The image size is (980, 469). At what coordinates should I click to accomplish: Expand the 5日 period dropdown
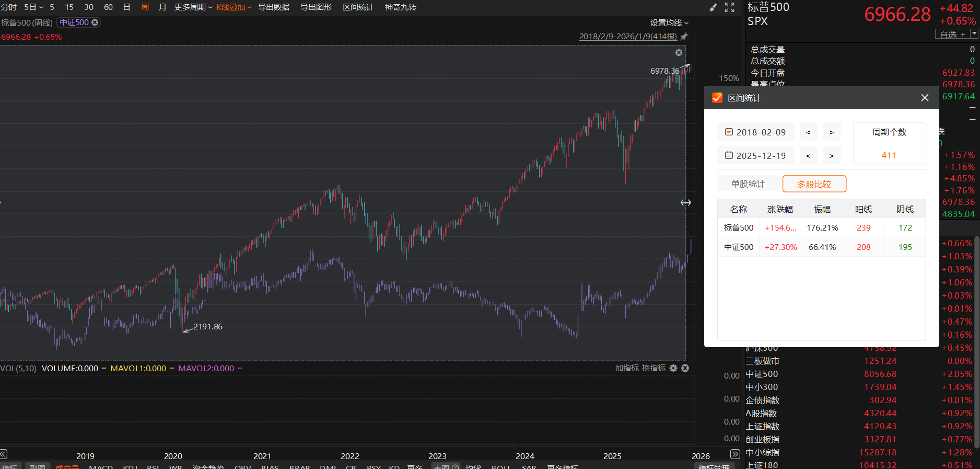coord(34,7)
